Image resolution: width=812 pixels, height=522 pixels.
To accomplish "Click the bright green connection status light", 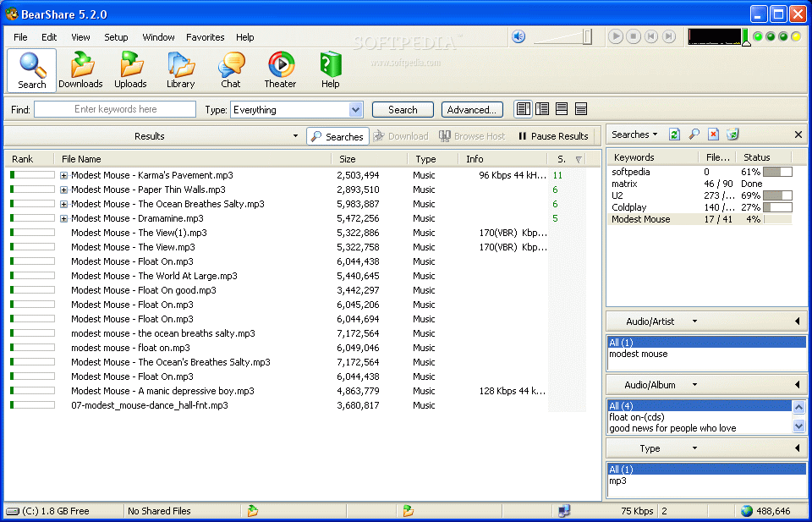I will coord(758,36).
